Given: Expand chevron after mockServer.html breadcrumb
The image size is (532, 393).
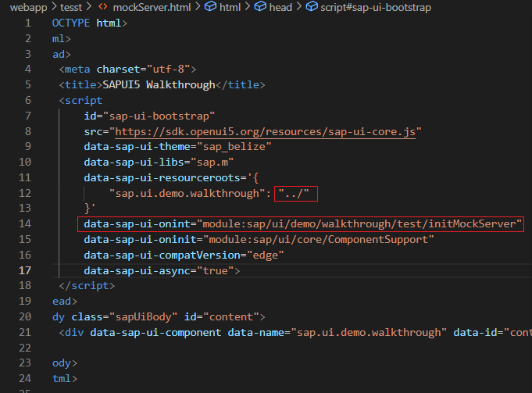Looking at the screenshot, I should 198,7.
